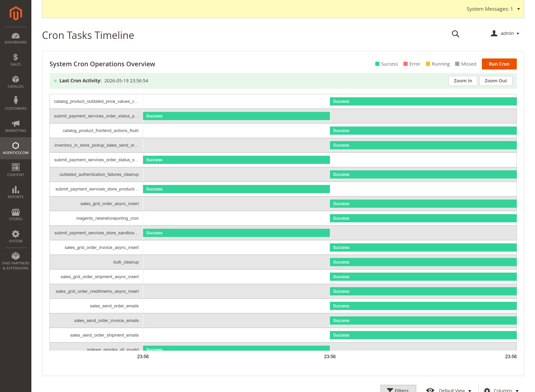The width and height of the screenshot is (535, 392).
Task: Click the submit_payment_services_order_status_s row label
Action: pos(96,160)
